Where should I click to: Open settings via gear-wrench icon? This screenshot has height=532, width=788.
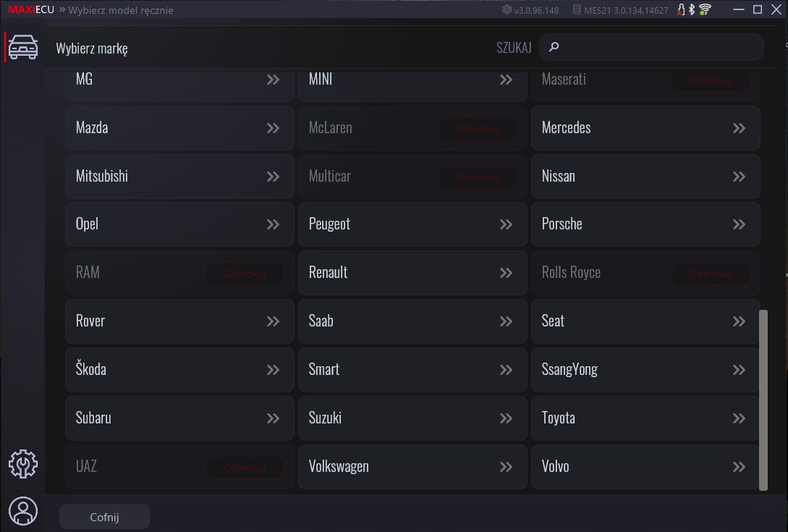tap(23, 464)
